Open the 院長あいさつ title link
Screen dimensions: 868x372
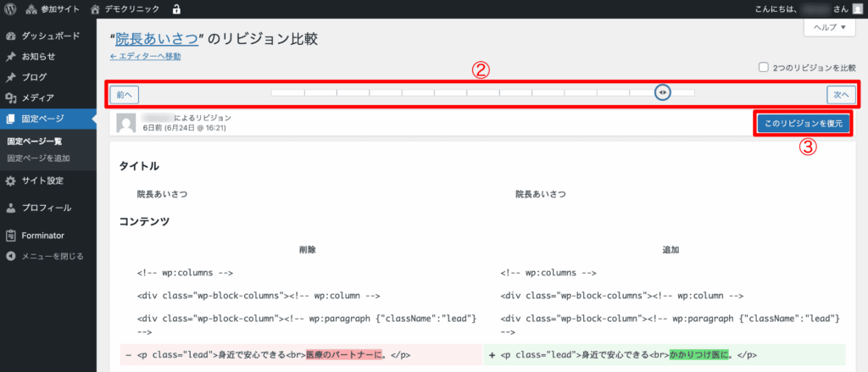[x=157, y=39]
